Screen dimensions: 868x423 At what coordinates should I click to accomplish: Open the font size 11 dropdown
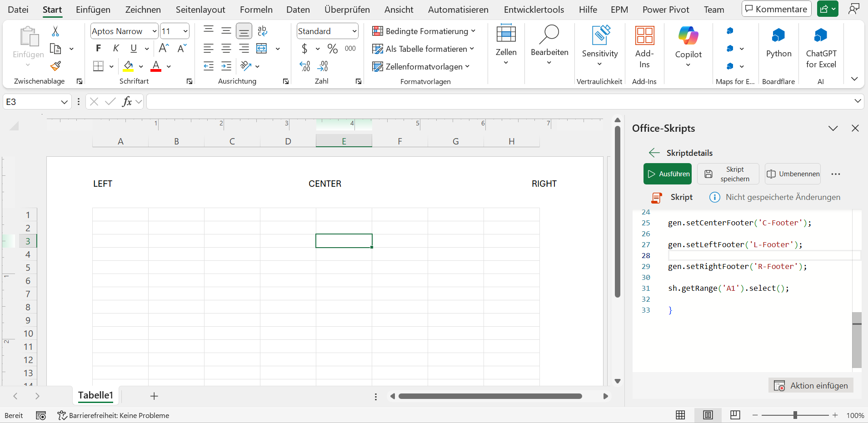point(185,31)
